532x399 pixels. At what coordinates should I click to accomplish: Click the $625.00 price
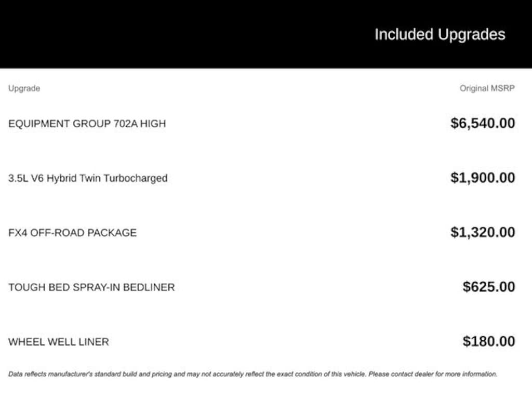coord(489,287)
